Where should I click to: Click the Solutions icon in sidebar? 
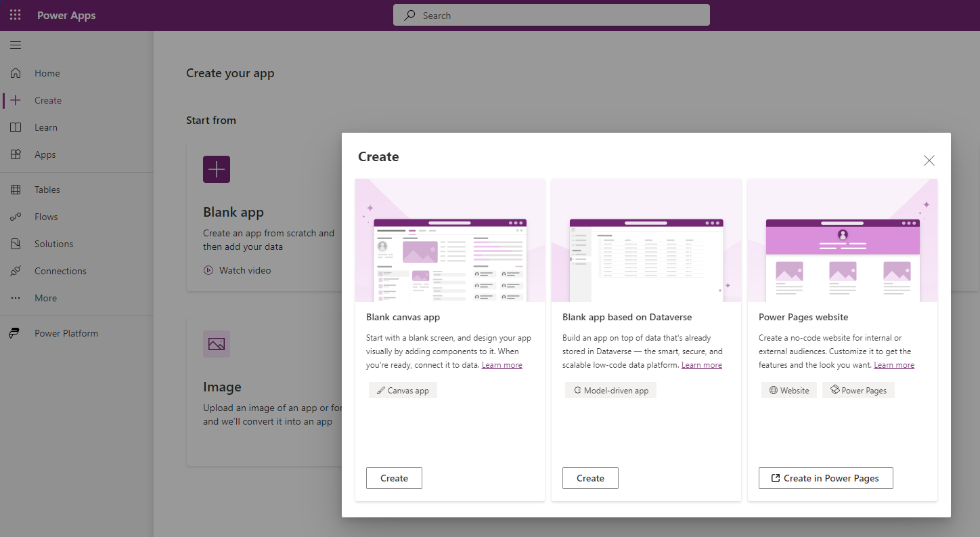point(16,244)
